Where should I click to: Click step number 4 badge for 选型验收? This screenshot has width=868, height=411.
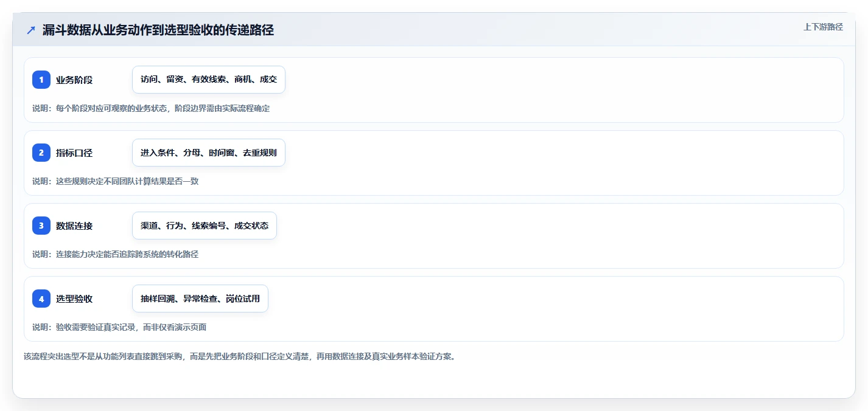click(41, 299)
